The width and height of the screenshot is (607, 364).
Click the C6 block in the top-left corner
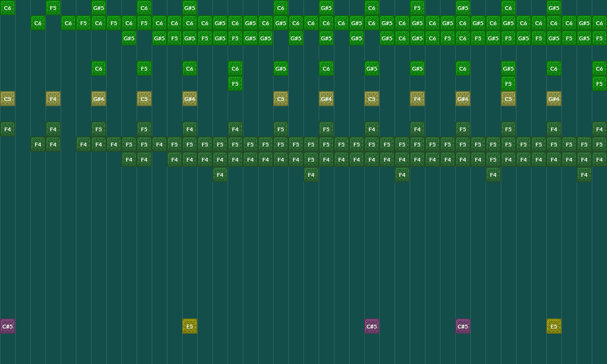tap(8, 8)
